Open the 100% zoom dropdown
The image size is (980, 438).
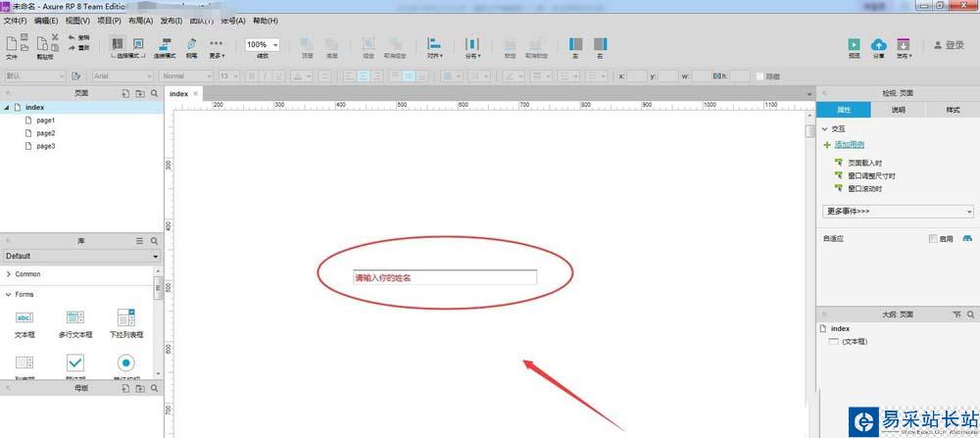(x=262, y=45)
